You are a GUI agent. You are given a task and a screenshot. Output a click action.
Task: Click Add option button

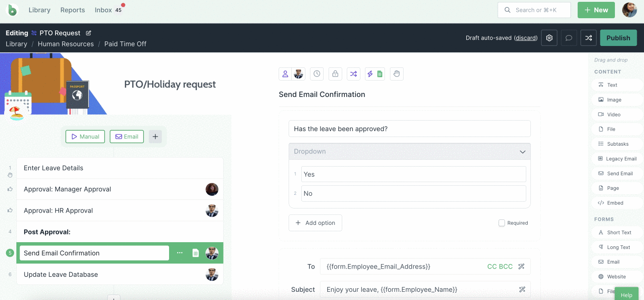click(x=315, y=223)
